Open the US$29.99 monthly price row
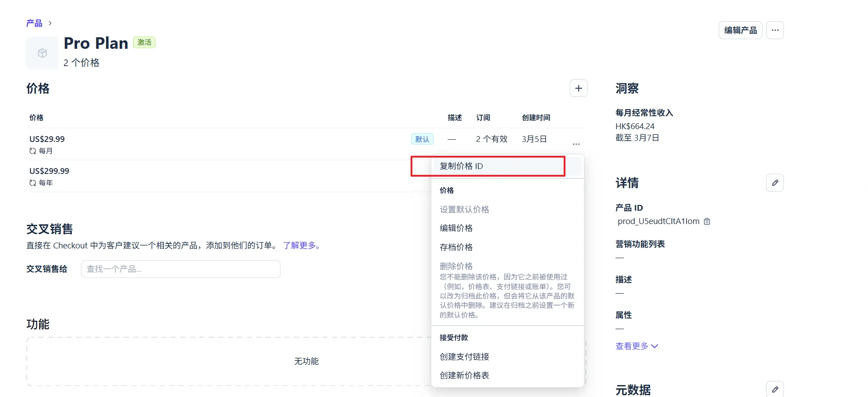868x397 pixels. pos(47,139)
